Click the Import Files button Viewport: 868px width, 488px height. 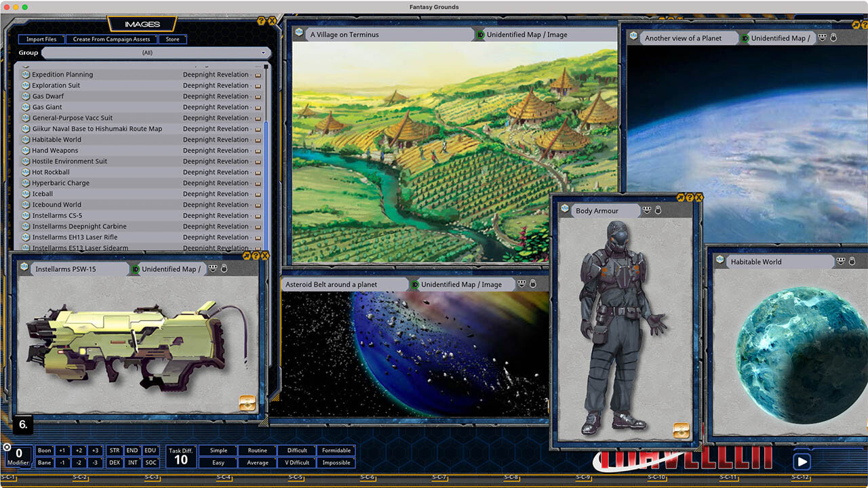click(41, 39)
